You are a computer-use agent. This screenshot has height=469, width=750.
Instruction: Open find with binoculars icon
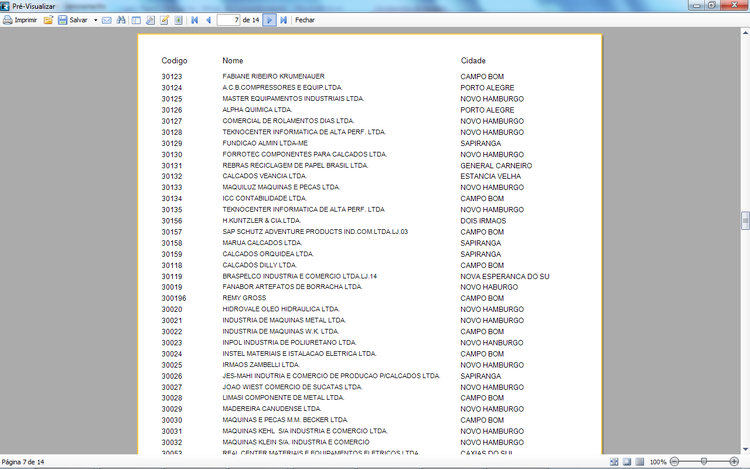point(121,20)
